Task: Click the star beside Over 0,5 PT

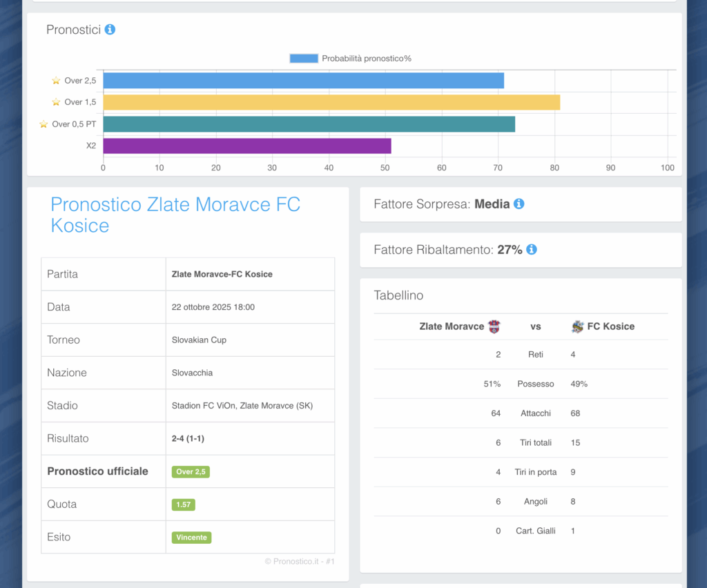Action: click(x=43, y=124)
